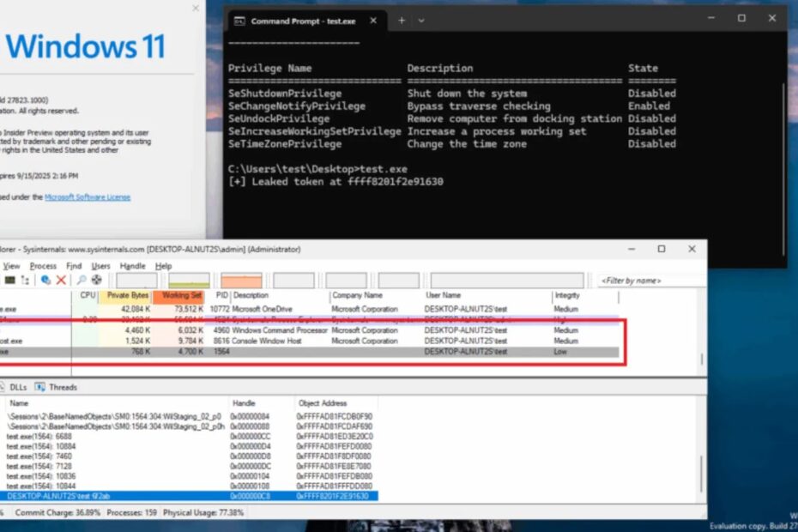This screenshot has width=798, height=532.
Task: Click the magnifier find handle icon
Action: pyautogui.click(x=81, y=280)
